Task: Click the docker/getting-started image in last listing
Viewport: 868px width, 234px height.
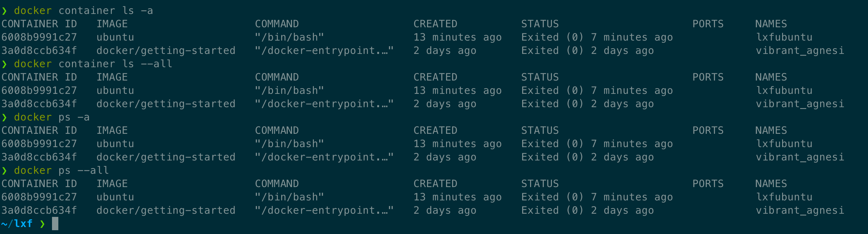Action: pos(166,211)
